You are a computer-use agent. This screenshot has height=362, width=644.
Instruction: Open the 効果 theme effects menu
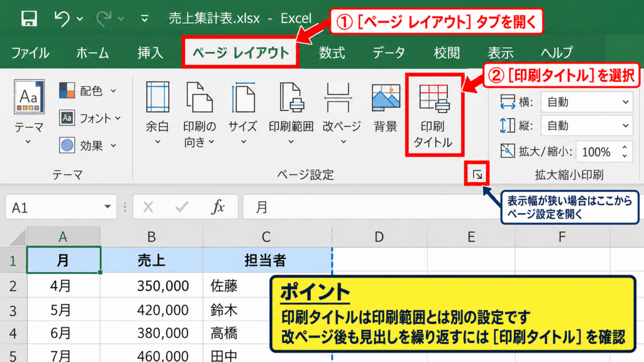[x=88, y=146]
